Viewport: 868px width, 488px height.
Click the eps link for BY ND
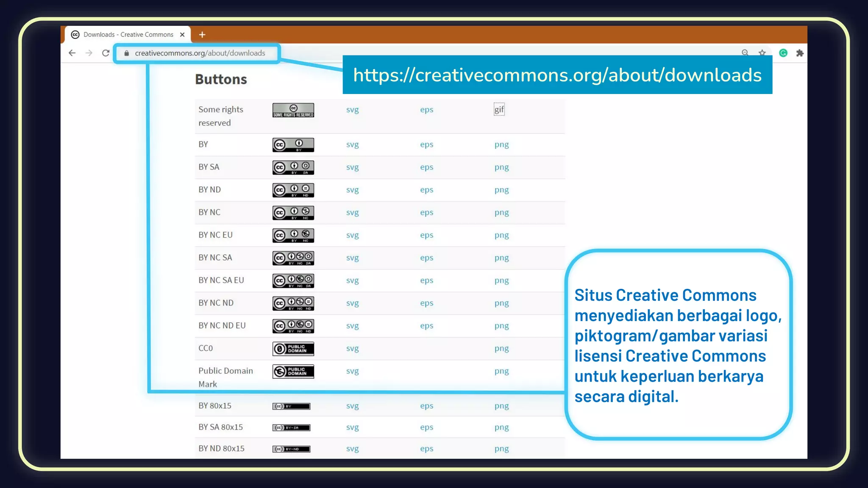(426, 189)
